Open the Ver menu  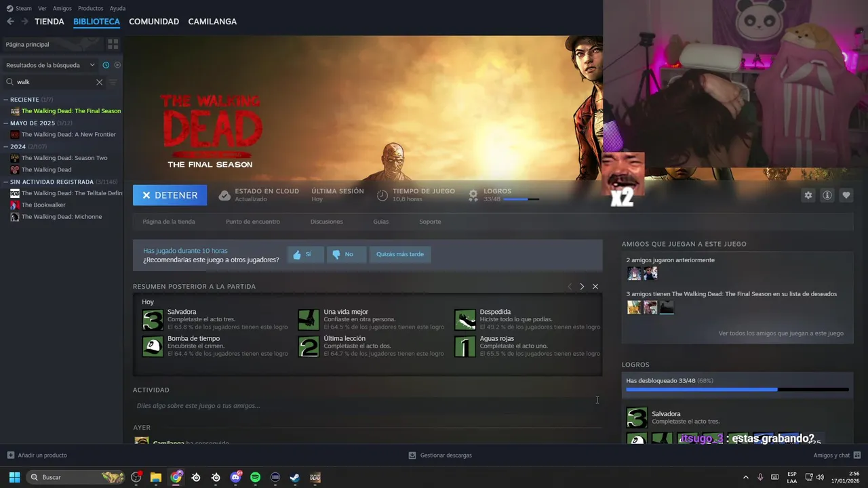[42, 8]
